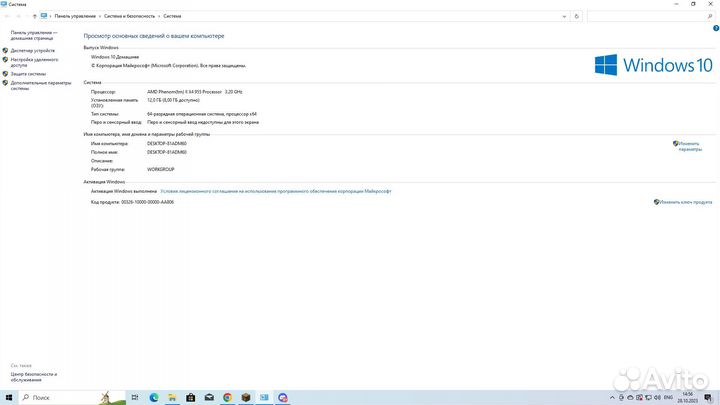Click Change settings (Изменить параметры) link
The image size is (720, 405).
tap(690, 146)
